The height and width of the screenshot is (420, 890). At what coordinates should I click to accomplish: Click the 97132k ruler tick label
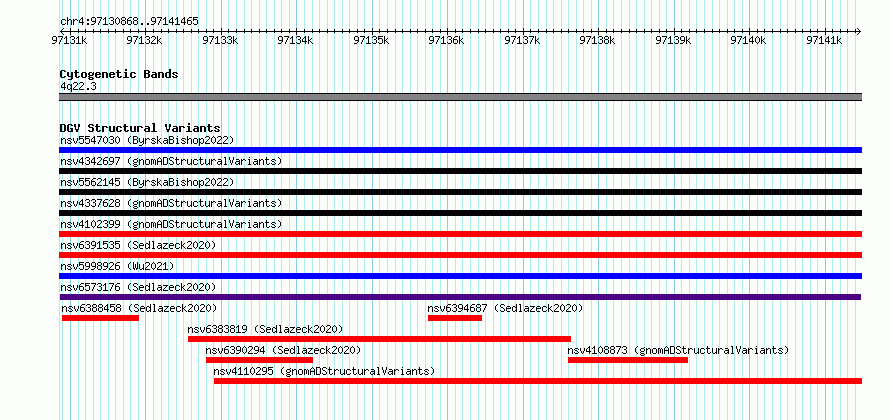[x=144, y=40]
